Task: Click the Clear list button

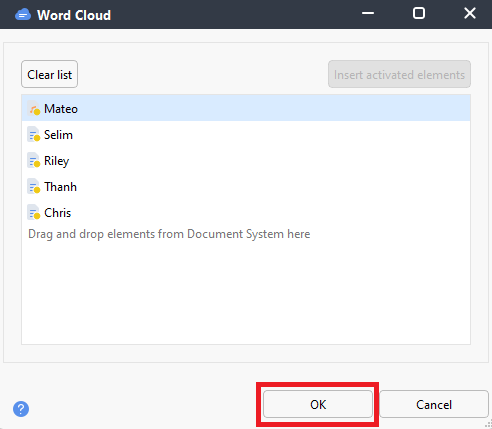Action: 50,74
